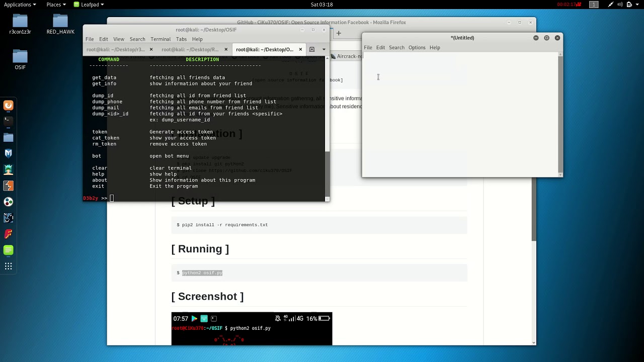The width and height of the screenshot is (644, 362).
Task: Click the Leafpad vertical scrollbar
Action: click(x=560, y=114)
